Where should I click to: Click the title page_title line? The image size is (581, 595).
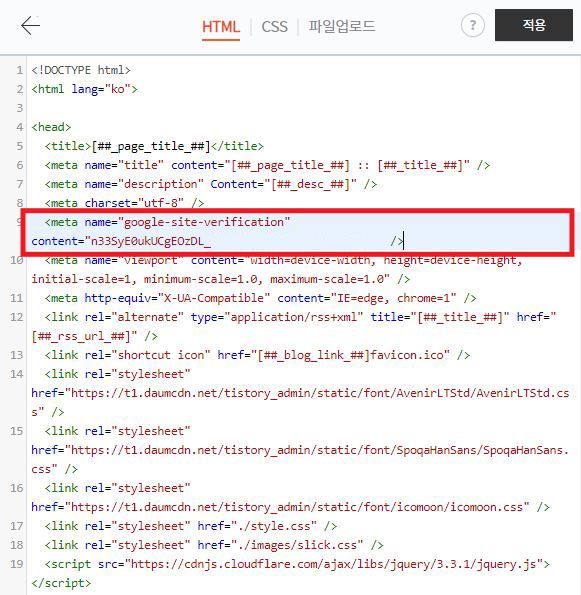(154, 146)
